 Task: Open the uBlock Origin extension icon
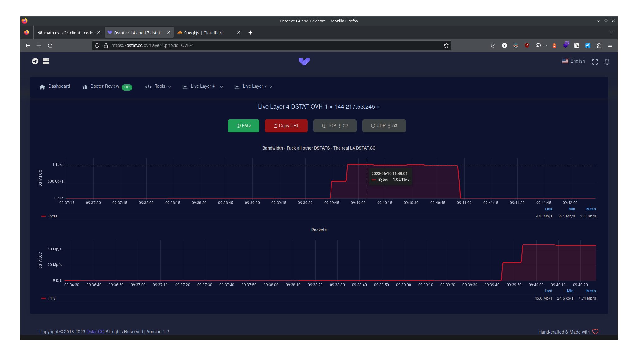pos(527,45)
